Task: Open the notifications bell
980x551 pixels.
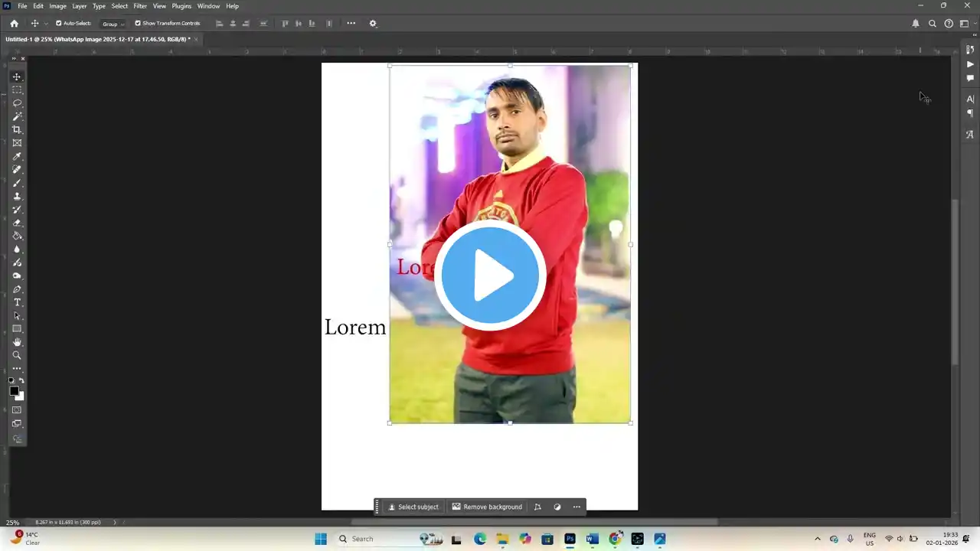Action: coord(916,24)
